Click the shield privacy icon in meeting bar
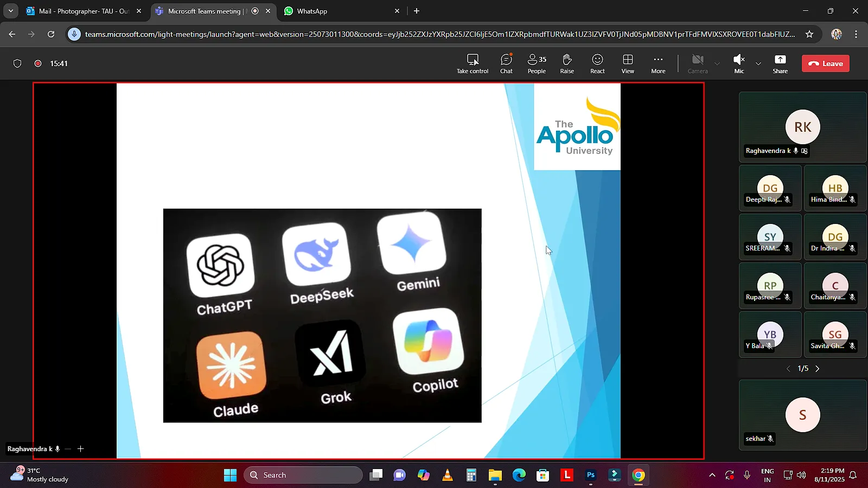 coord(17,63)
